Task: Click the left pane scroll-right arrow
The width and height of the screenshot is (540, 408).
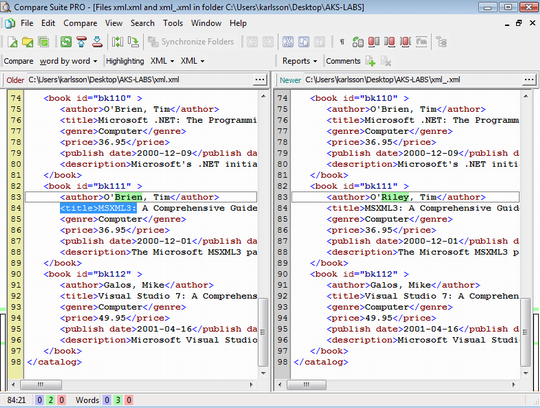Action: pos(251,384)
